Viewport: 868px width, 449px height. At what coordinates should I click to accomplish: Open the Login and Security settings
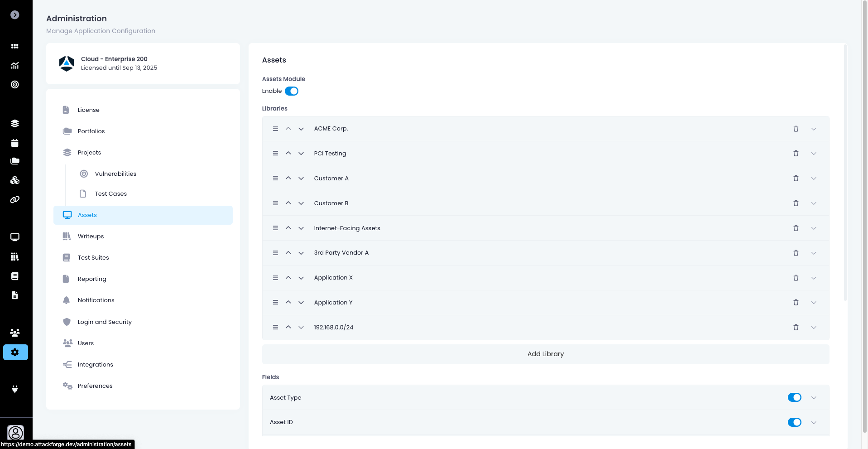click(105, 322)
